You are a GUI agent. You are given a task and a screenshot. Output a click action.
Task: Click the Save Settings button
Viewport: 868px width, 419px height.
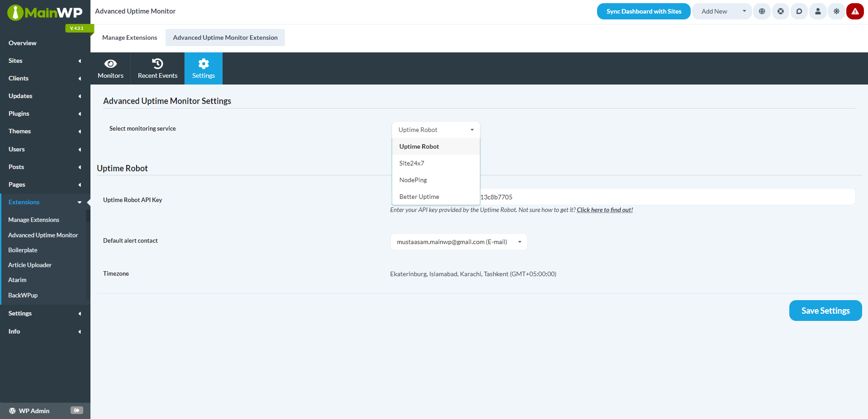click(x=825, y=311)
